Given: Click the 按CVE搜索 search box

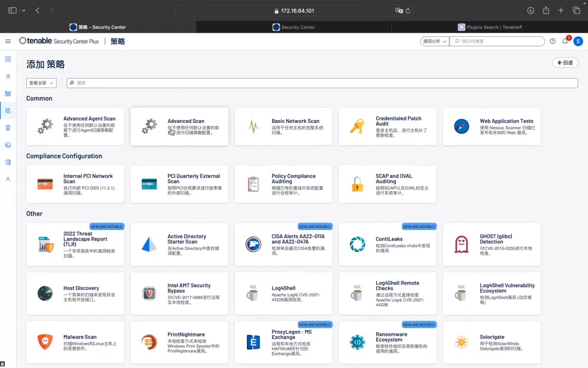Looking at the screenshot, I should [x=497, y=41].
